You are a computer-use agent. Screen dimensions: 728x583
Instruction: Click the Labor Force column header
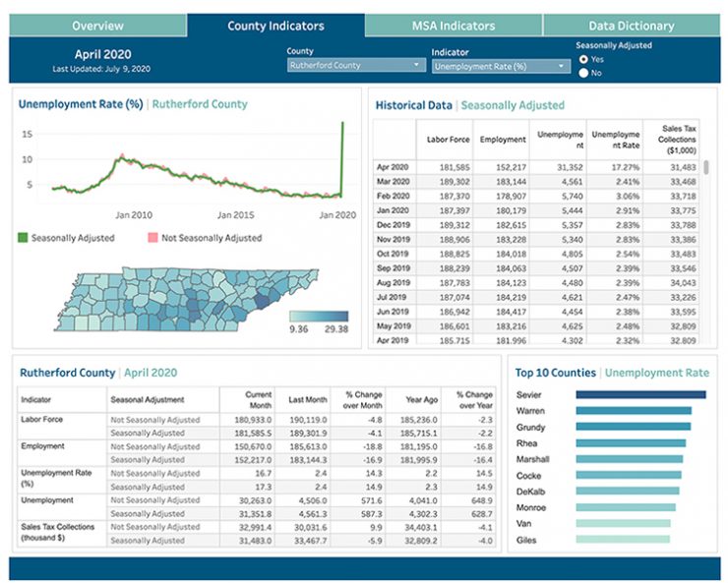tap(447, 141)
